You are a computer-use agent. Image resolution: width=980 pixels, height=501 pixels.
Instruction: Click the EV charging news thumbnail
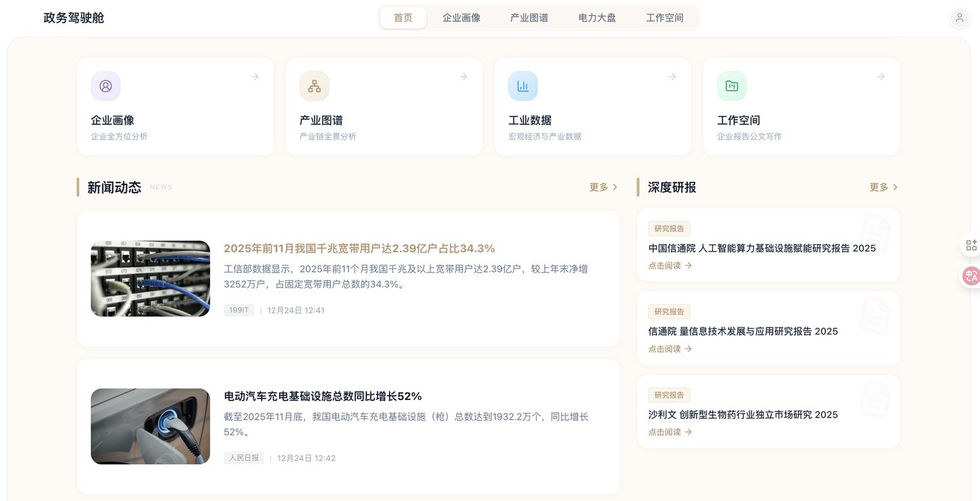150,426
